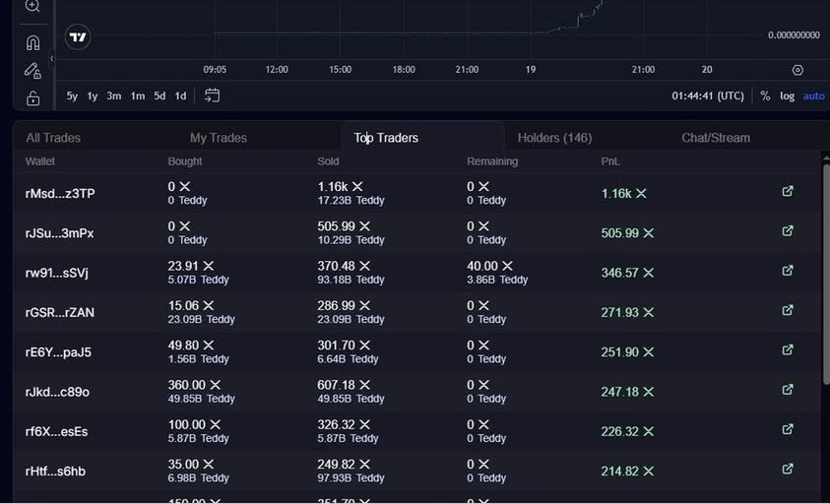The width and height of the screenshot is (830, 504).
Task: Open chart settings gear icon on time axis
Action: click(x=798, y=70)
